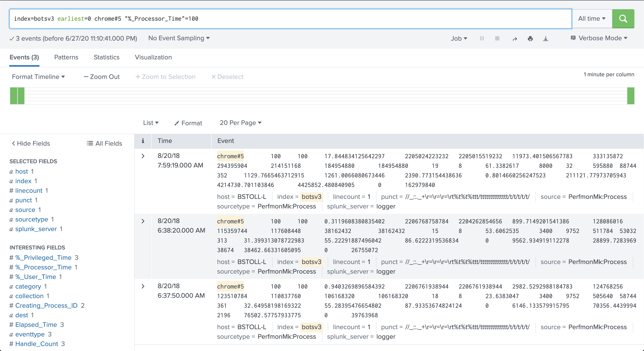644x351 pixels.
Task: Open the Job menu
Action: click(459, 39)
